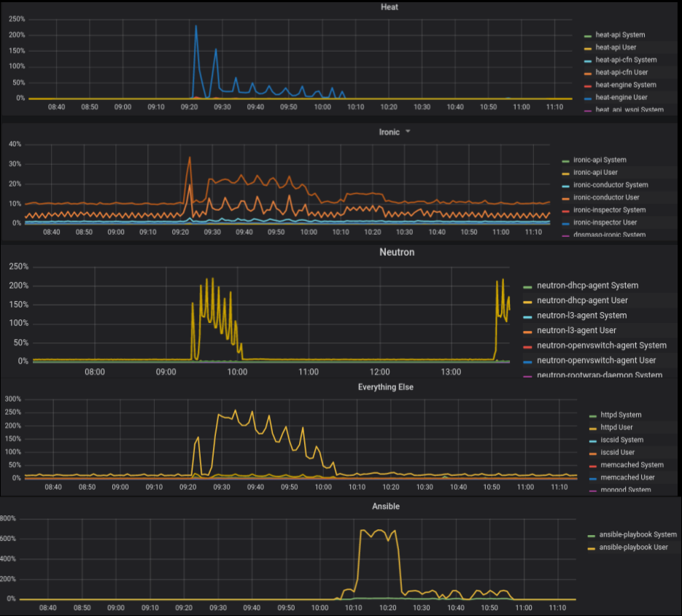682x616 pixels.
Task: Select iscsid User legend entry
Action: tap(617, 452)
